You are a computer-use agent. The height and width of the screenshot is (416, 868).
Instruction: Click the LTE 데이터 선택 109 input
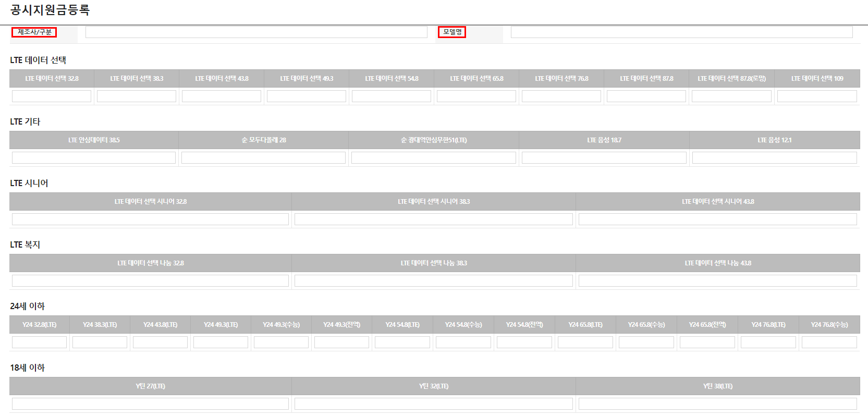pyautogui.click(x=817, y=96)
